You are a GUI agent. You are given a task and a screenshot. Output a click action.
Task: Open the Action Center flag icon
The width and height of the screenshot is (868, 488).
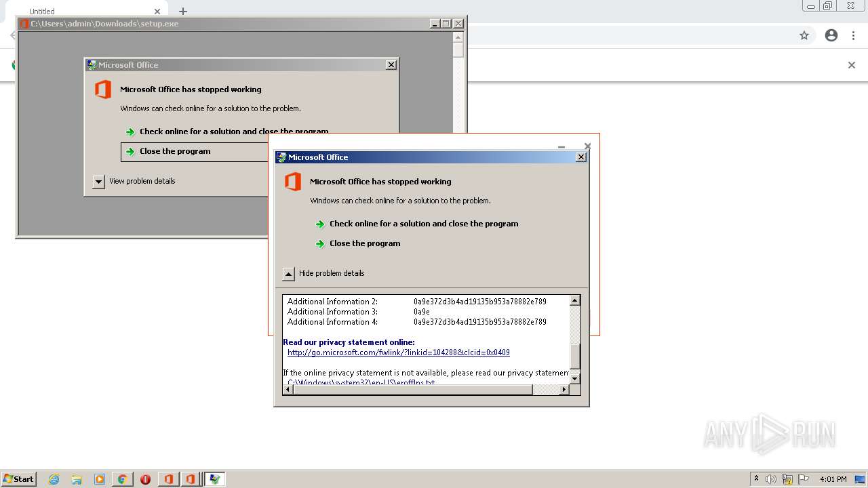click(x=804, y=479)
